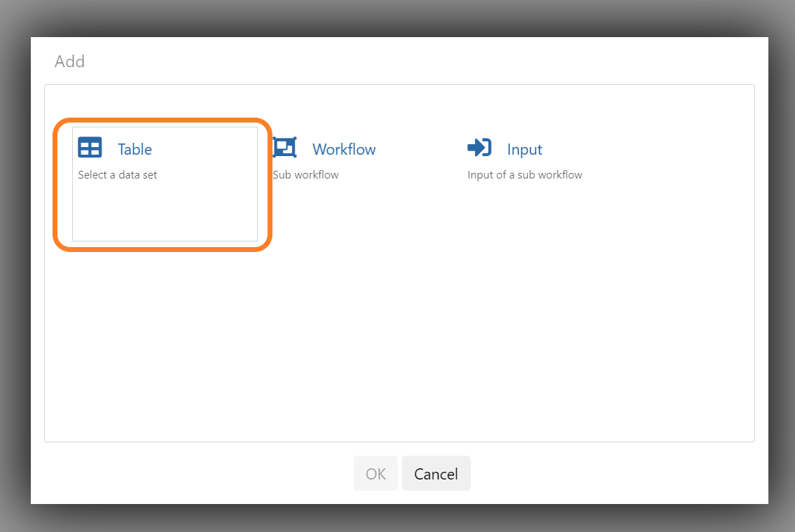795x532 pixels.
Task: Click 'Select a data set' description
Action: click(118, 175)
